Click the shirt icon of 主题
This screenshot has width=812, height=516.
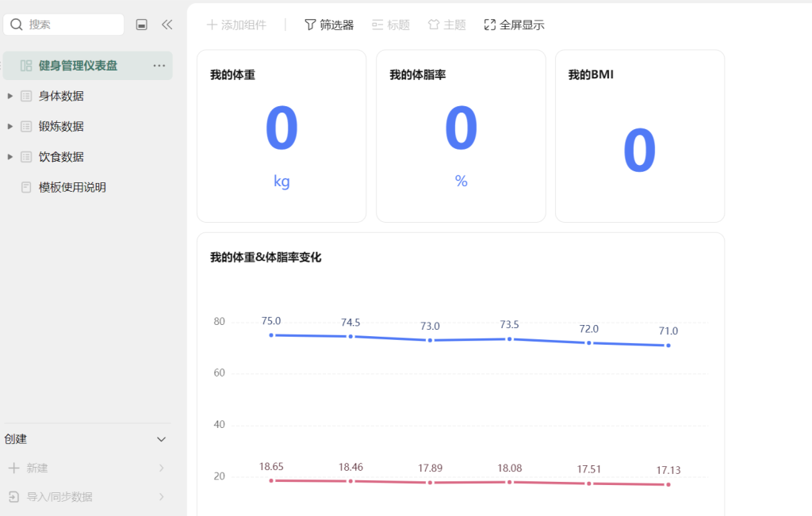coord(434,25)
